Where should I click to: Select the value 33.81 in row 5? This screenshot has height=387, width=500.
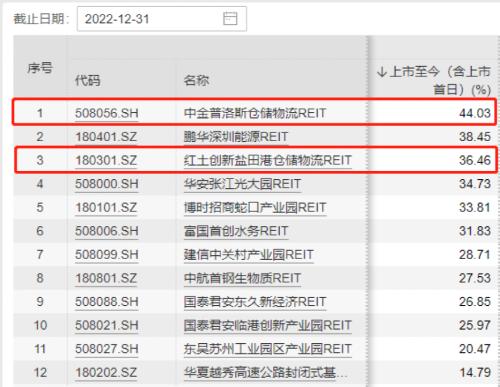click(475, 208)
